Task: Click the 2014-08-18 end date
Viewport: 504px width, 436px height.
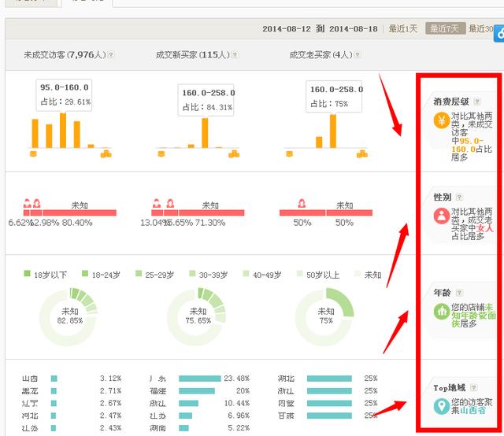Action: (x=355, y=29)
